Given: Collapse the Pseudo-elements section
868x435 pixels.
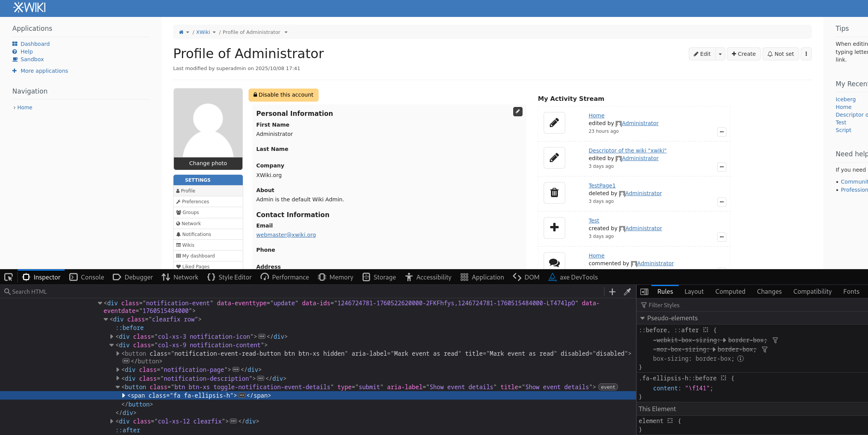Looking at the screenshot, I should 642,318.
